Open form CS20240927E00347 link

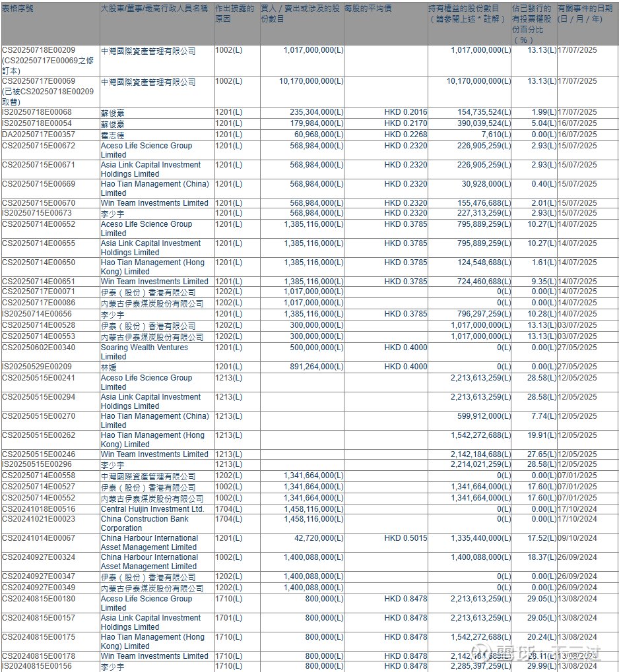(x=39, y=576)
